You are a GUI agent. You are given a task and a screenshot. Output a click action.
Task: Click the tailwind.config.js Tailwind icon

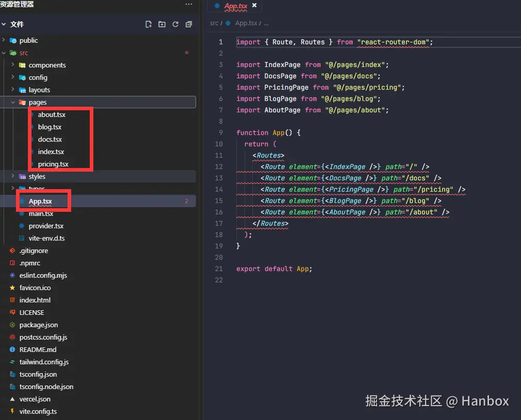coord(12,362)
